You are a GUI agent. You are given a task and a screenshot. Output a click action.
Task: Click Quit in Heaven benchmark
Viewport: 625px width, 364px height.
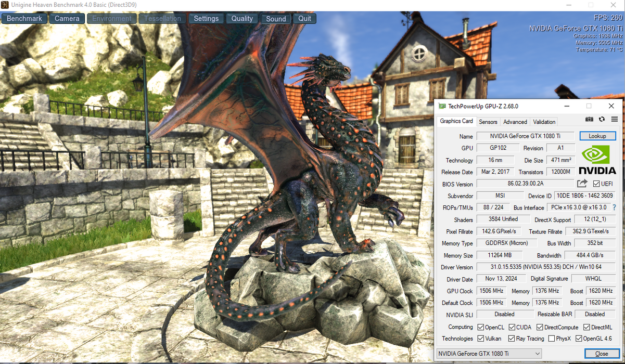(x=305, y=18)
